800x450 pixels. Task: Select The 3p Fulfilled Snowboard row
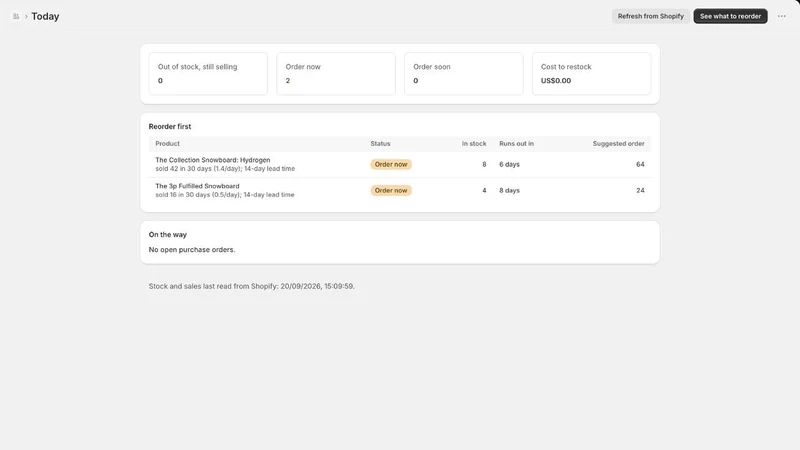click(x=400, y=190)
